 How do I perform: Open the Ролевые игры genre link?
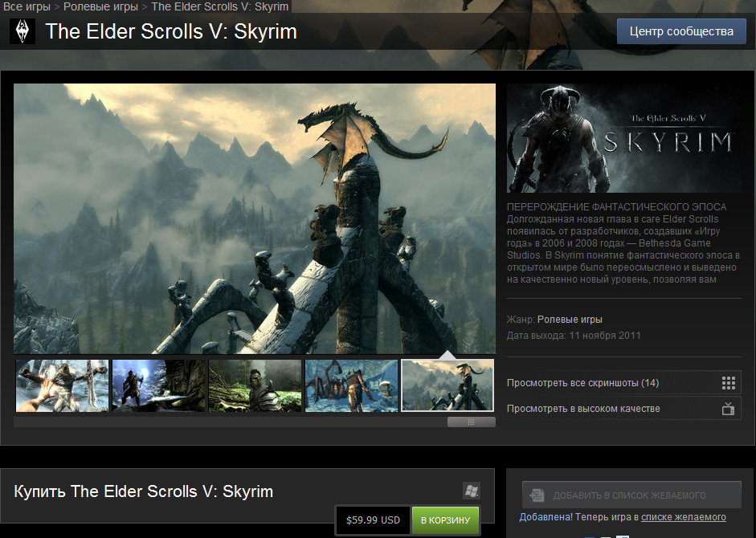coord(570,319)
